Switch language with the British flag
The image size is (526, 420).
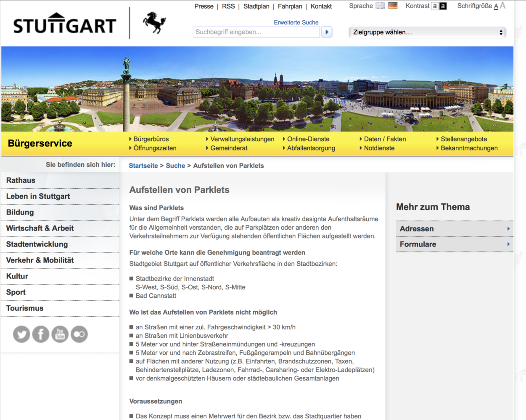coord(380,6)
